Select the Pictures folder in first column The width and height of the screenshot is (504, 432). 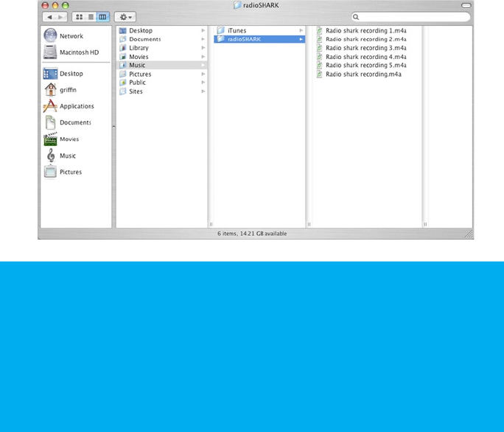161,74
